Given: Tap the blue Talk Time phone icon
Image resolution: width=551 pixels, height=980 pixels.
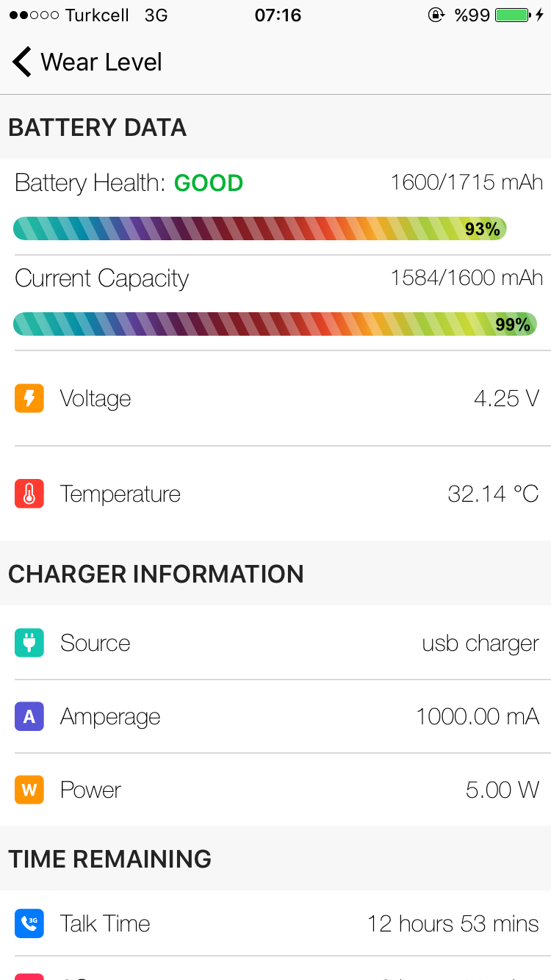Looking at the screenshot, I should tap(29, 923).
